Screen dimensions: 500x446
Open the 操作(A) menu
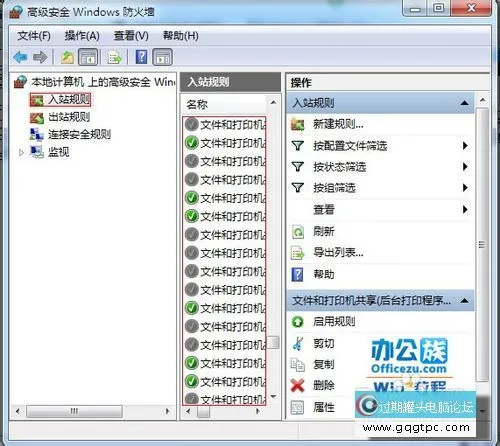coord(82,36)
